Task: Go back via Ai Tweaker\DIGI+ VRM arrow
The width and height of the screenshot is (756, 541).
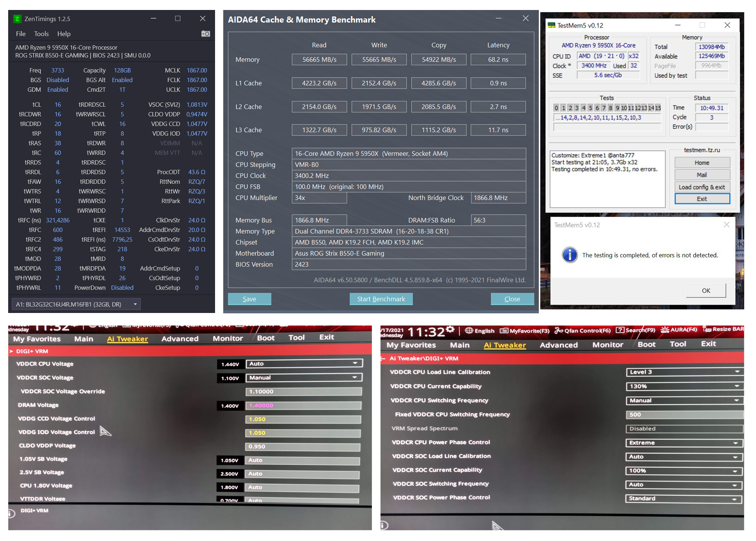Action: (383, 358)
